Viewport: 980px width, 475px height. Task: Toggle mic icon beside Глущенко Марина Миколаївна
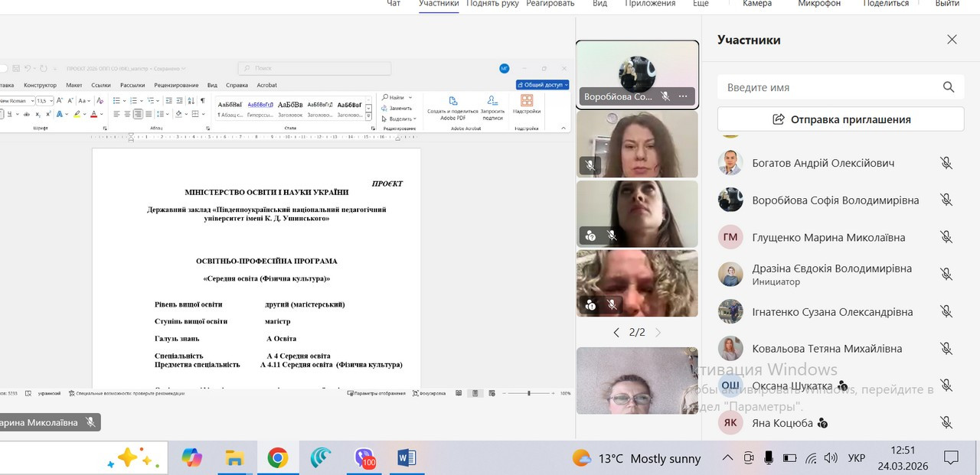point(946,237)
